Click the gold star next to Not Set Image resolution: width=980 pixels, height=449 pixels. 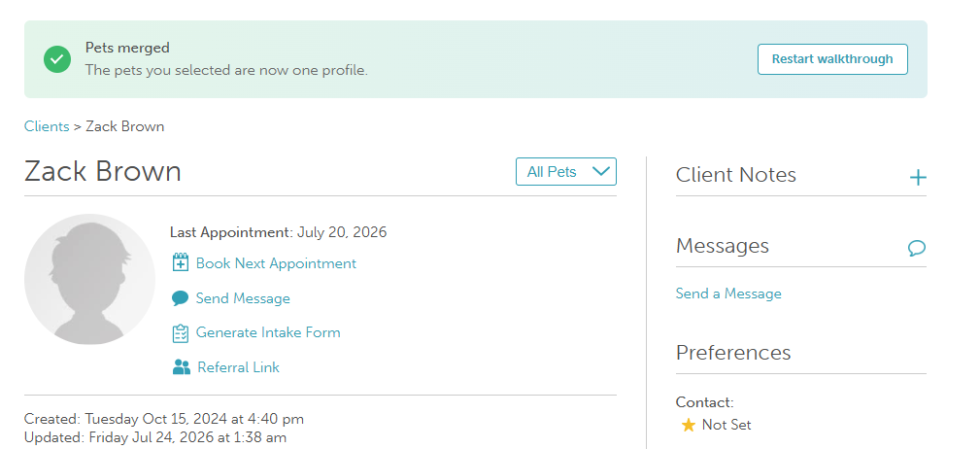click(x=688, y=426)
